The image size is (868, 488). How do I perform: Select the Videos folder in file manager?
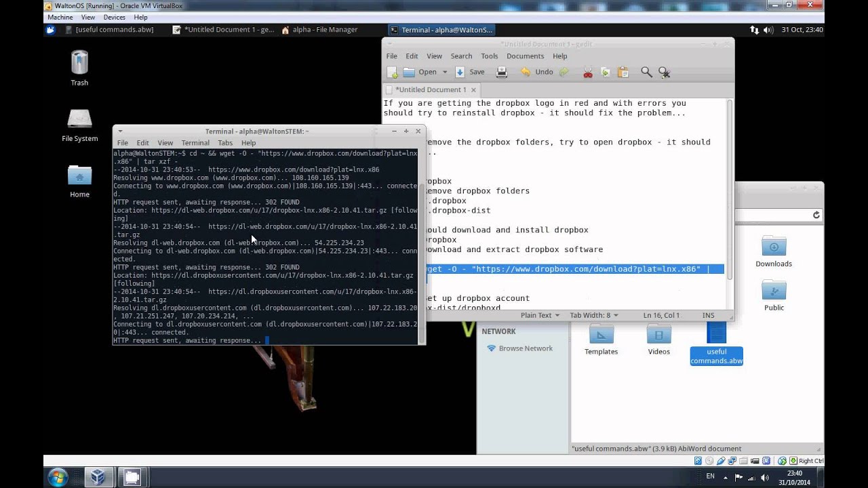point(658,340)
